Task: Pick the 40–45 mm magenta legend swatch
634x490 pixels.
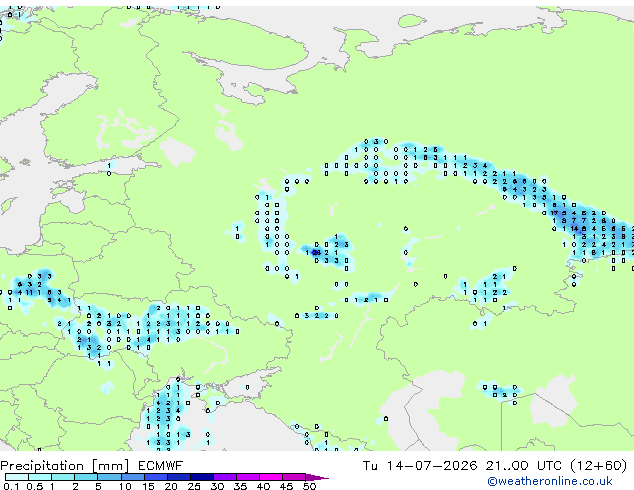Action: point(271,477)
